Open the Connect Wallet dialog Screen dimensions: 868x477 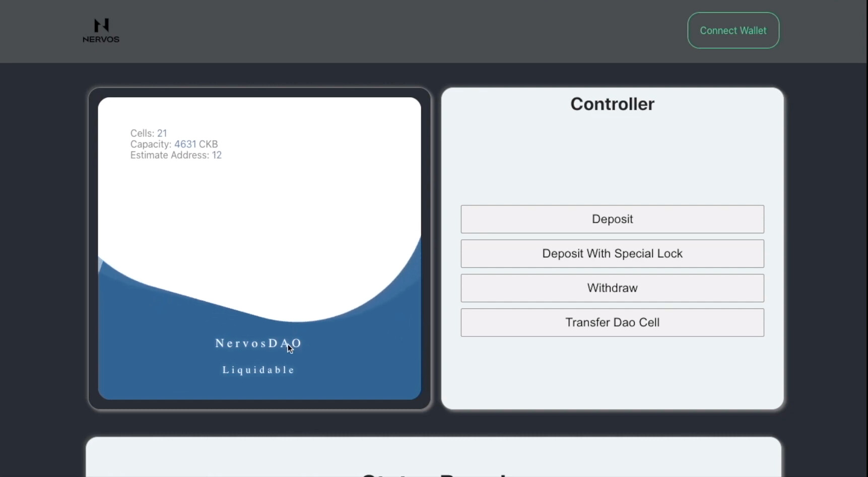click(733, 30)
